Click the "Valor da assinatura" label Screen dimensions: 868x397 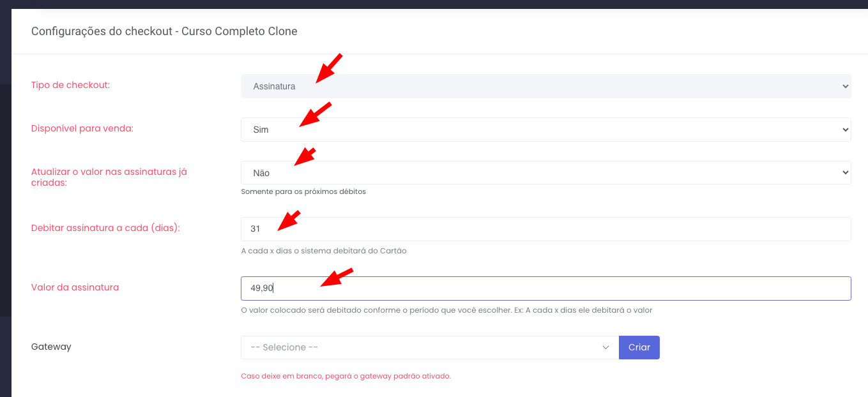point(75,287)
